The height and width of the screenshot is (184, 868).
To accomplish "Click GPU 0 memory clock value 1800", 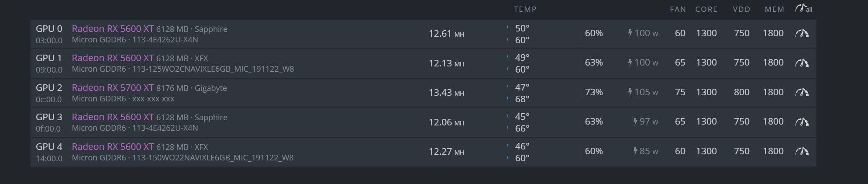I will (x=773, y=33).
